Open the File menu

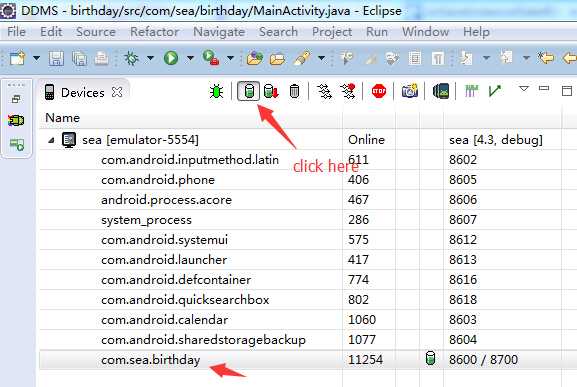tap(17, 32)
